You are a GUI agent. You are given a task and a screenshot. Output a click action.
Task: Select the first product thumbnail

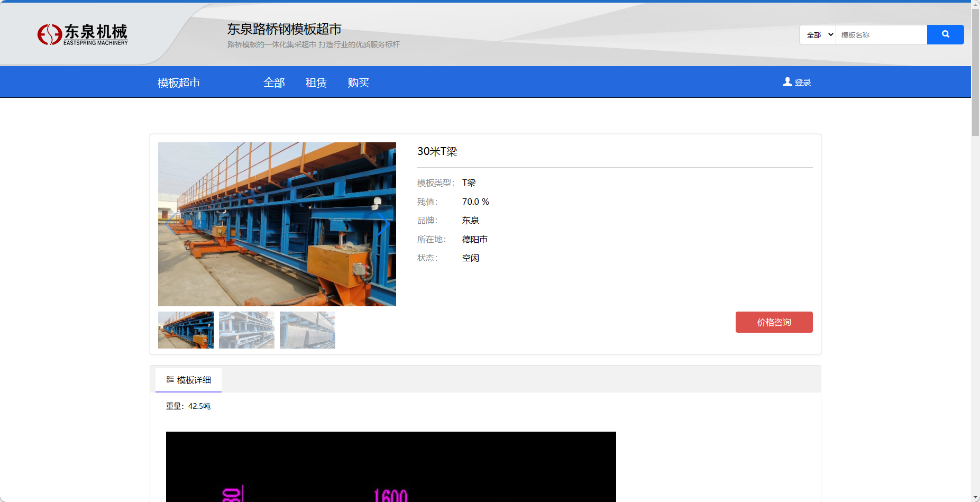pos(186,330)
